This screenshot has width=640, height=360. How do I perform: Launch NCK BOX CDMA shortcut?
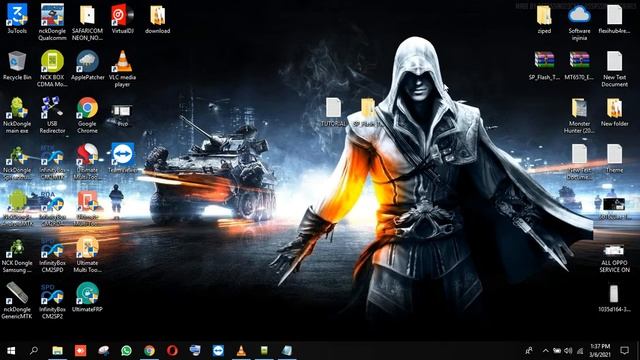point(52,68)
